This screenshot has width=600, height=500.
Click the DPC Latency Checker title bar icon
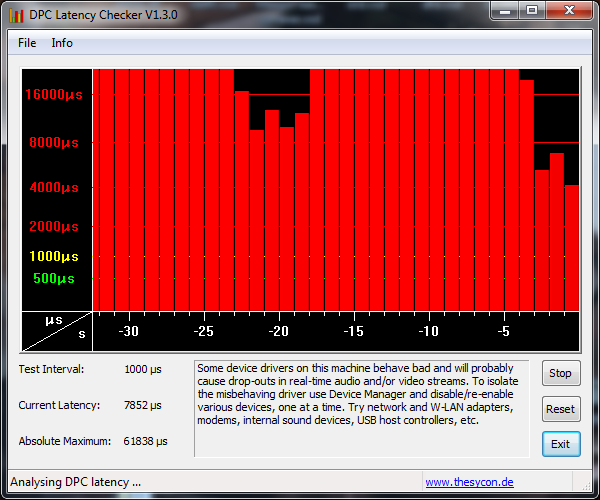(x=16, y=15)
